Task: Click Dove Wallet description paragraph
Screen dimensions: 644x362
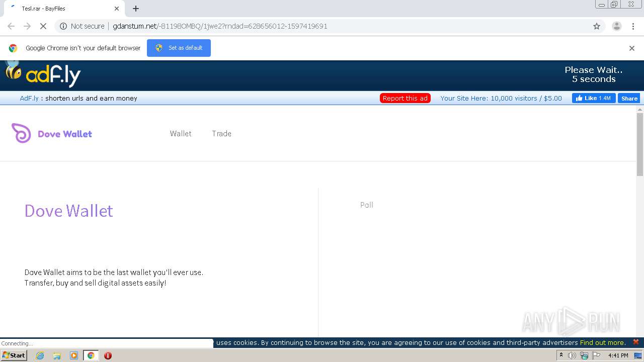Action: tap(114, 278)
